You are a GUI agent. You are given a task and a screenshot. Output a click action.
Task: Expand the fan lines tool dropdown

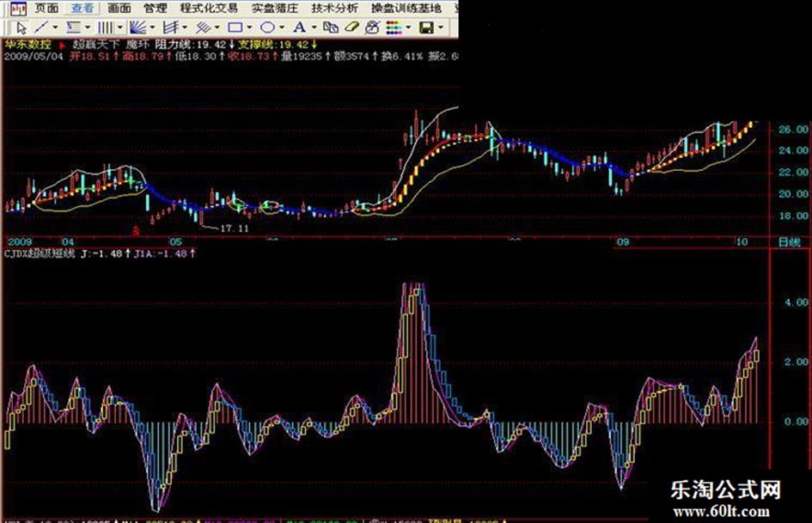coord(152,28)
